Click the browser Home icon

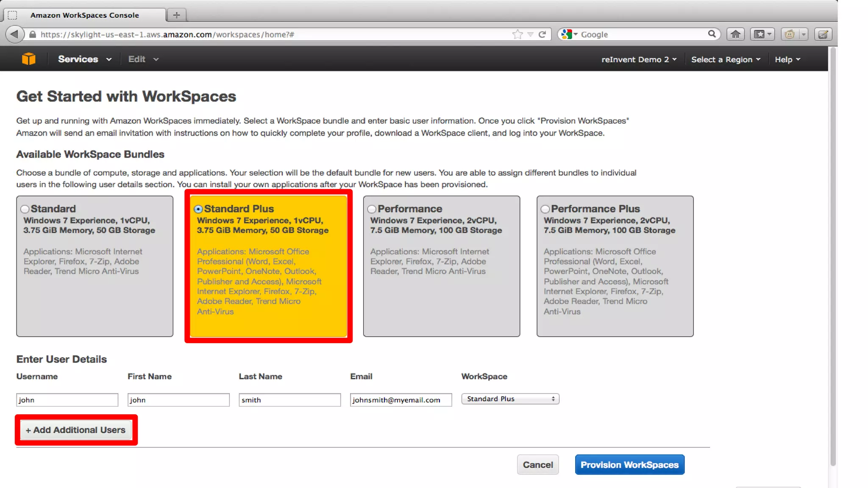point(735,34)
